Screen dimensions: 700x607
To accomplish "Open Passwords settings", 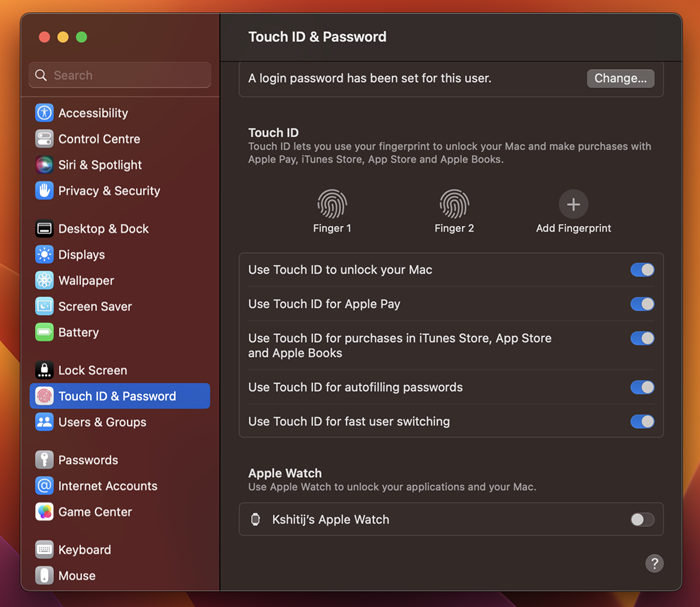I will 120,460.
